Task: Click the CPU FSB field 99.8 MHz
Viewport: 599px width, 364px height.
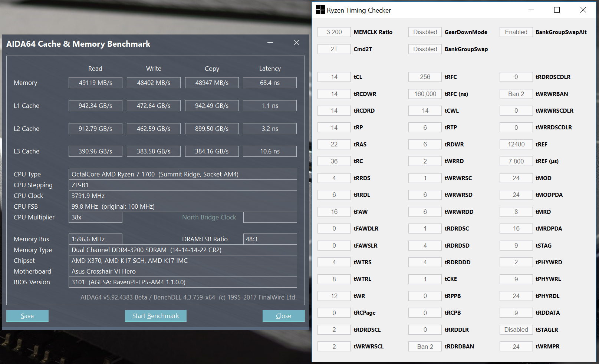Action: tap(183, 206)
